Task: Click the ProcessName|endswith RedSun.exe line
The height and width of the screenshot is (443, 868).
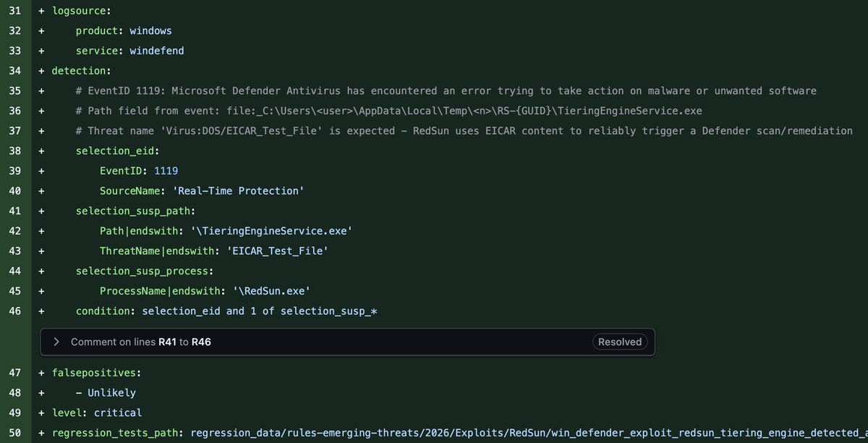Action: [205, 291]
